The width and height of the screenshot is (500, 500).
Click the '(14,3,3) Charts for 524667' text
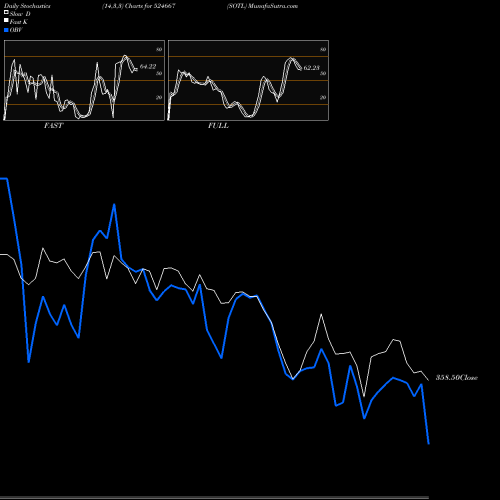[139, 6]
